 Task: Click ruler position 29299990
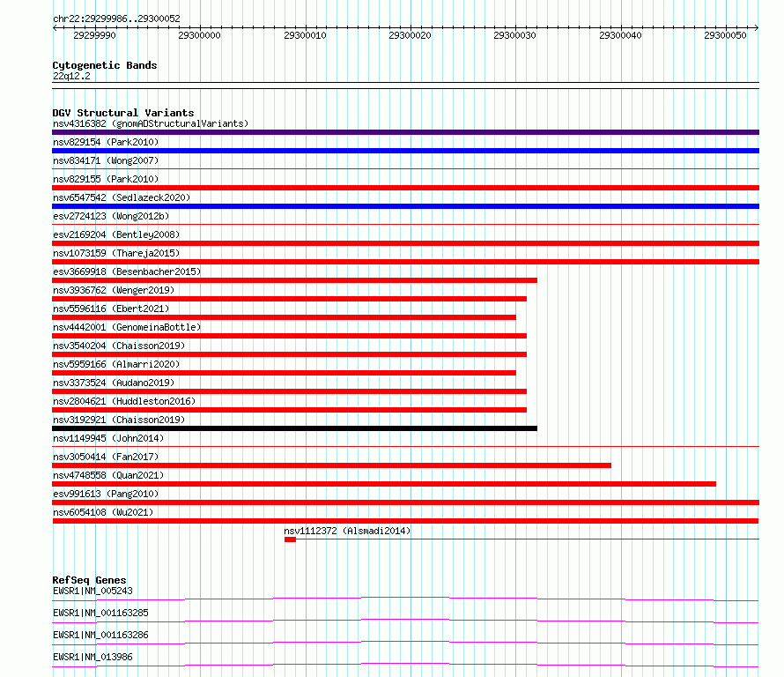(x=94, y=35)
